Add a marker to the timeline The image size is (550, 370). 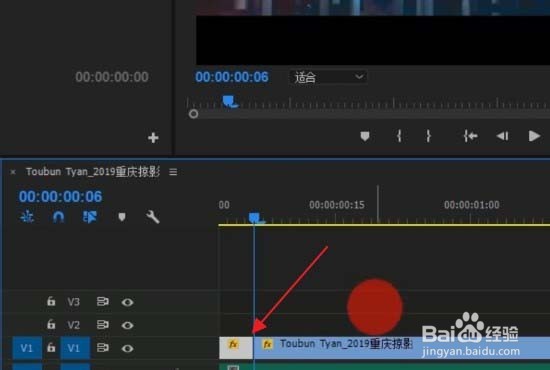click(x=122, y=217)
